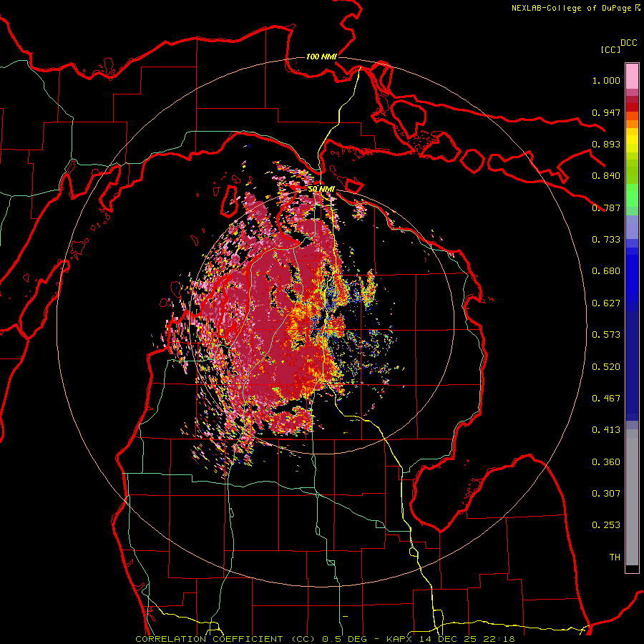Viewport: 644px width, 644px height.
Task: Click the 0.413 color scale value
Action: click(606, 430)
